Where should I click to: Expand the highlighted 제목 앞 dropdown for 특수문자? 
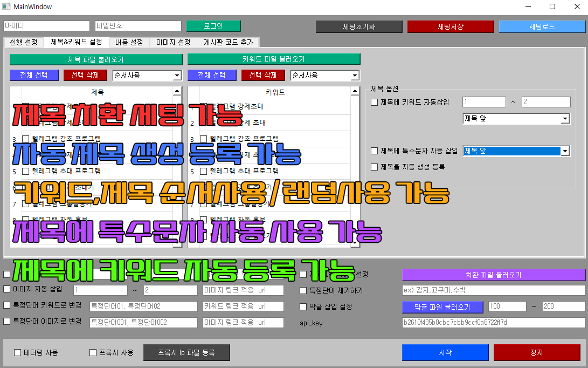point(565,152)
